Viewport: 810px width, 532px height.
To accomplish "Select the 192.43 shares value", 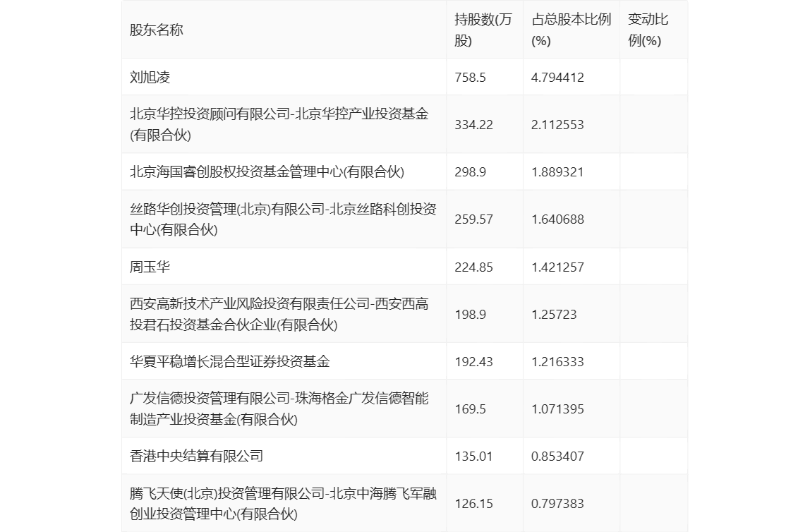I will 473,361.
